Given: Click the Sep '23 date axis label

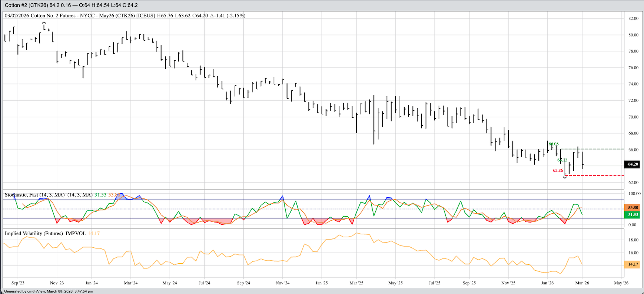Looking at the screenshot, I should 18,283.
